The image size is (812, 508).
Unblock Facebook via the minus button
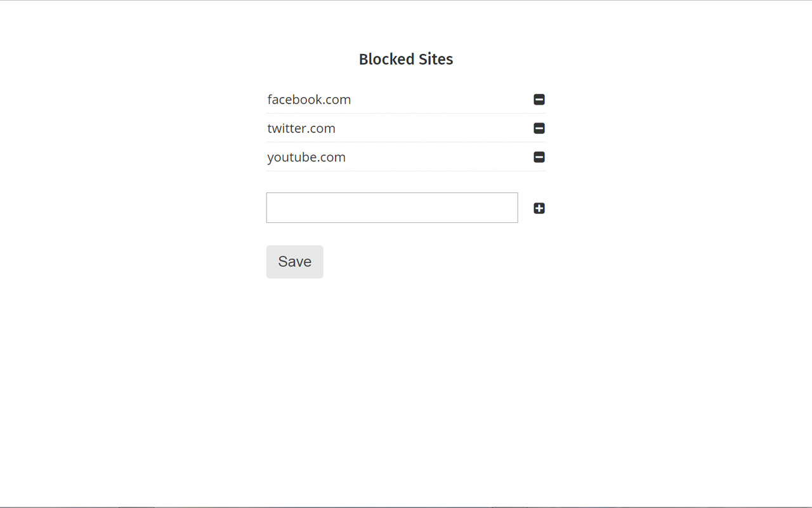(x=539, y=100)
